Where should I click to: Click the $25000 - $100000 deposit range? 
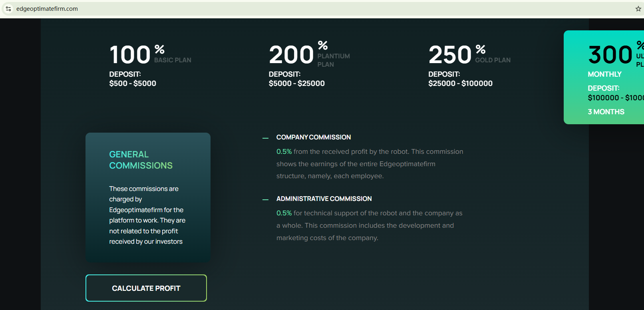pyautogui.click(x=460, y=83)
